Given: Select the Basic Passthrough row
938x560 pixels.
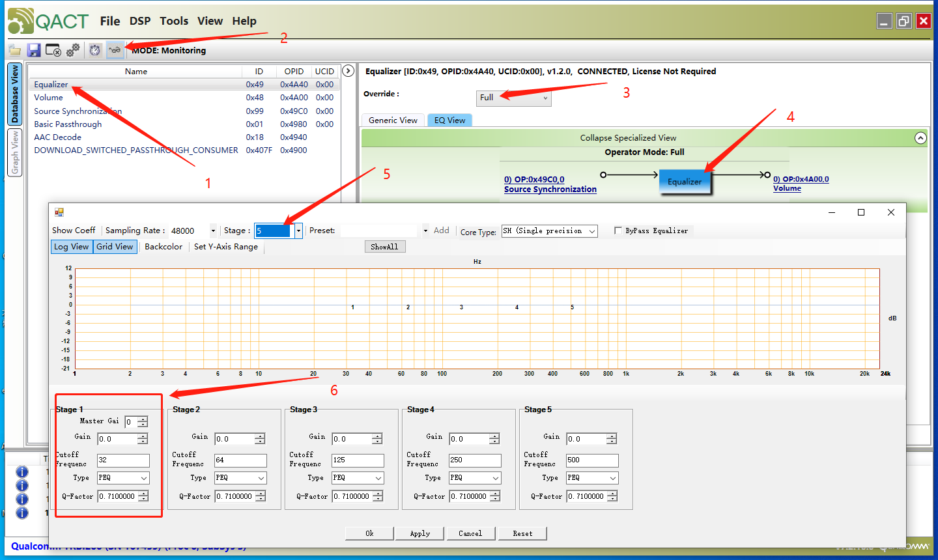Looking at the screenshot, I should point(184,124).
